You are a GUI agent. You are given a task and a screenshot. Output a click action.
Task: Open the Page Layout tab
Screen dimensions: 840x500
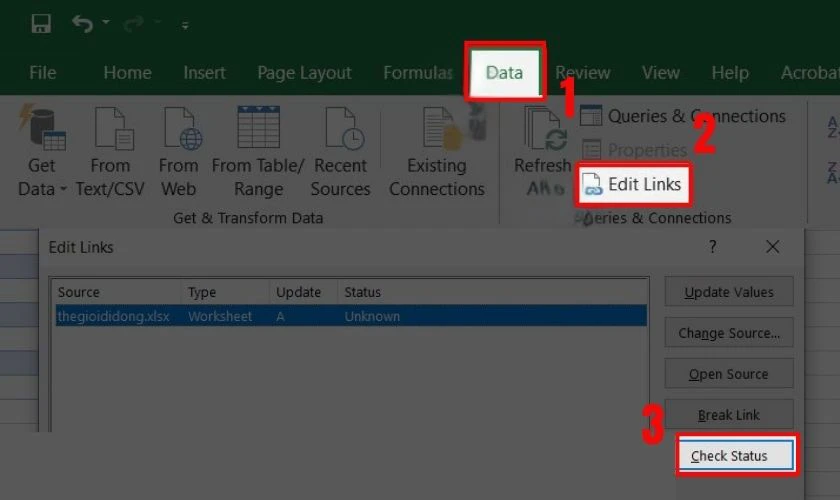304,72
